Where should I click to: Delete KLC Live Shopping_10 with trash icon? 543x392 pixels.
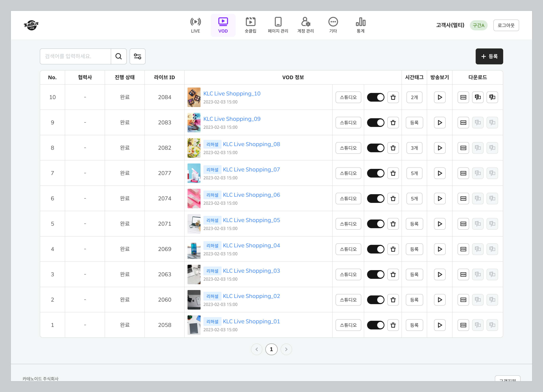(393, 97)
